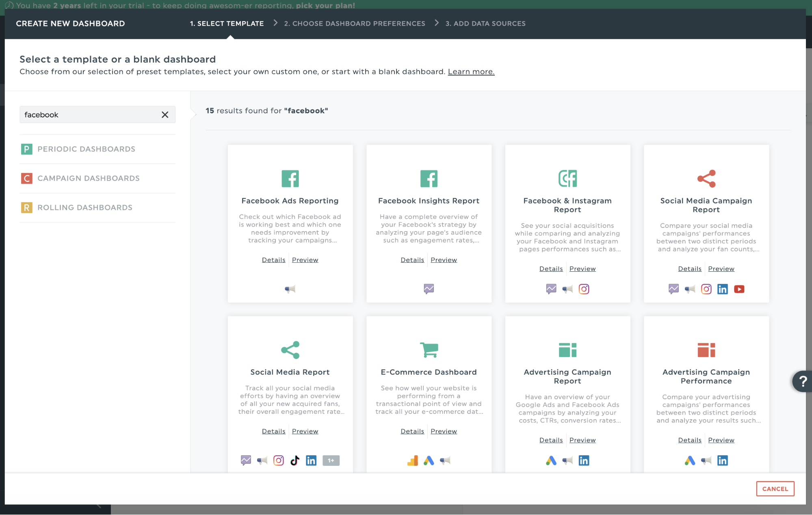The image size is (812, 515).
Task: Select the Periodic Dashboards category
Action: click(x=97, y=149)
